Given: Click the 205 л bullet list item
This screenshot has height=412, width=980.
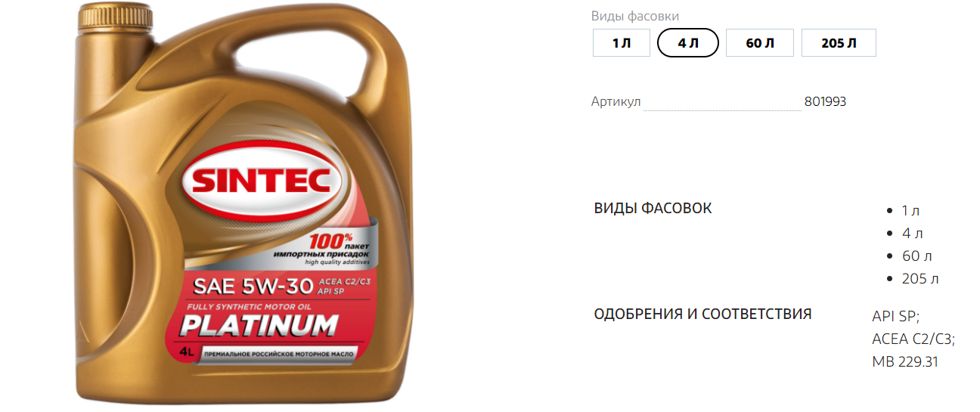Looking at the screenshot, I should (920, 279).
